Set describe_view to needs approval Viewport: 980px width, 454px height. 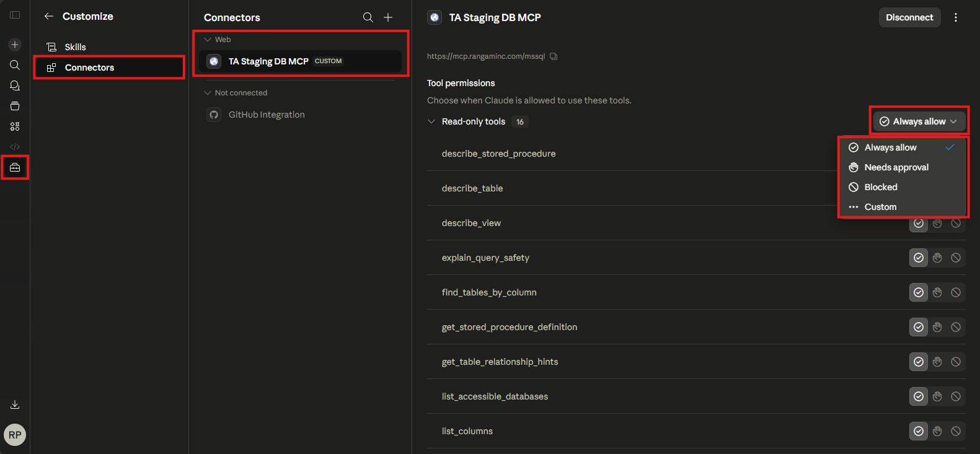coord(937,223)
